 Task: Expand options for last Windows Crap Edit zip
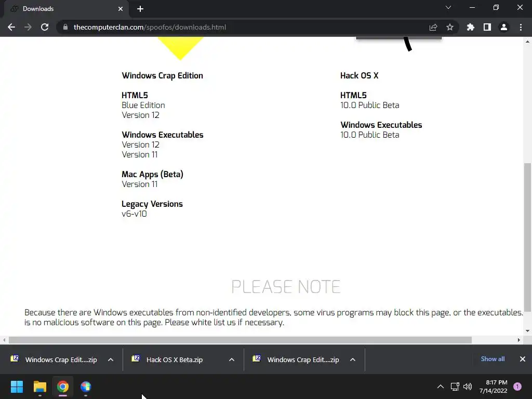[x=353, y=360]
